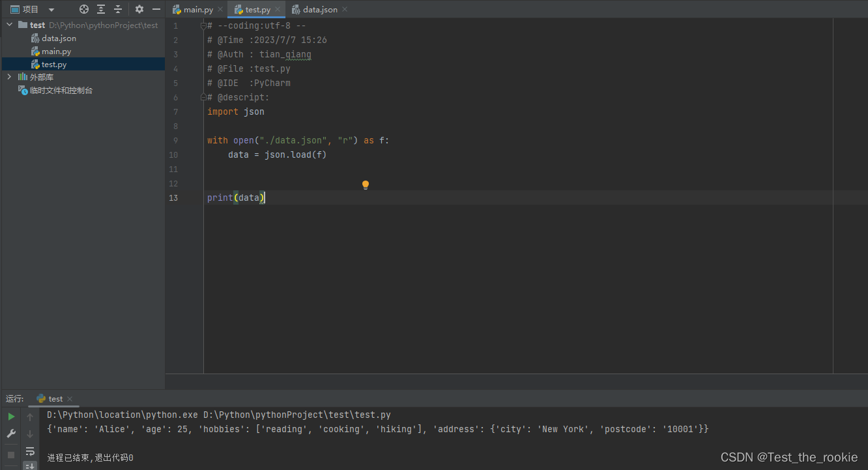868x470 pixels.
Task: Click line number 9 in the gutter
Action: click(175, 140)
